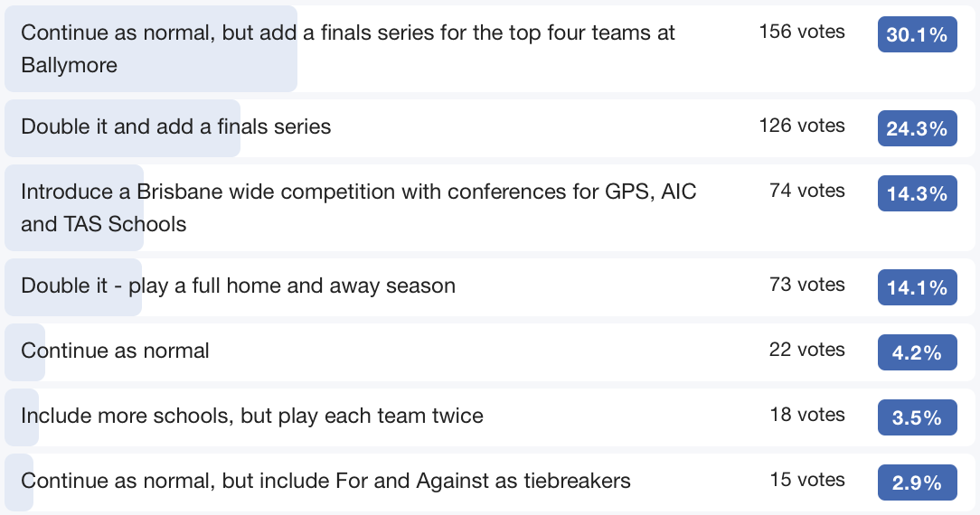Click the 30.1% percentage badge

917,34
